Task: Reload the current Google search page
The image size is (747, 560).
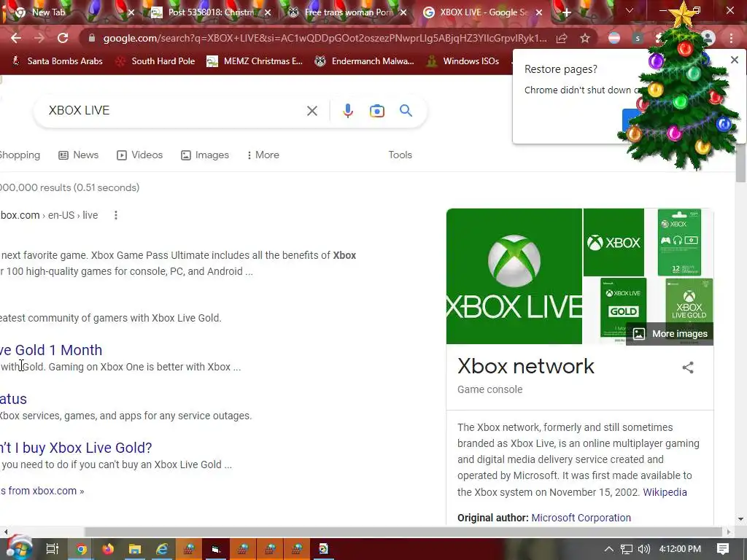Action: click(63, 38)
